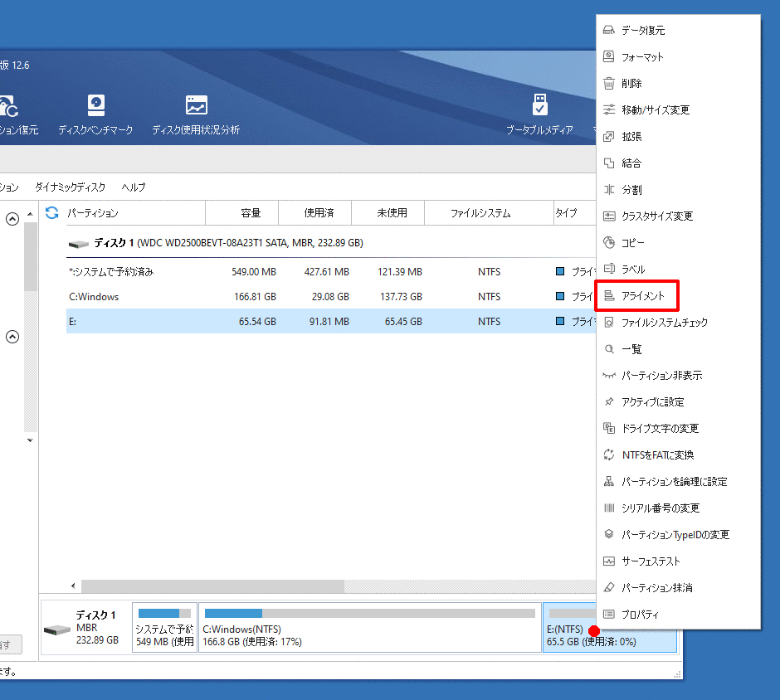Image resolution: width=780 pixels, height=700 pixels.
Task: Choose フォーマット from context menu
Action: (642, 57)
